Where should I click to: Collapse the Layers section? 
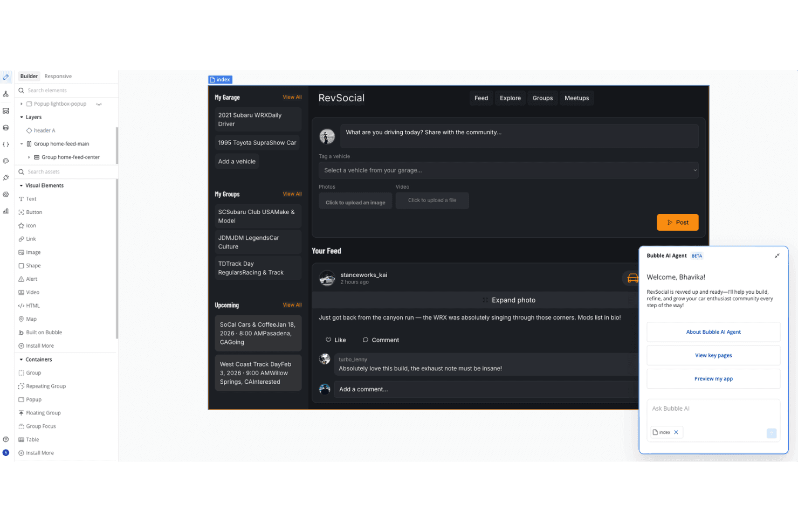pyautogui.click(x=22, y=117)
